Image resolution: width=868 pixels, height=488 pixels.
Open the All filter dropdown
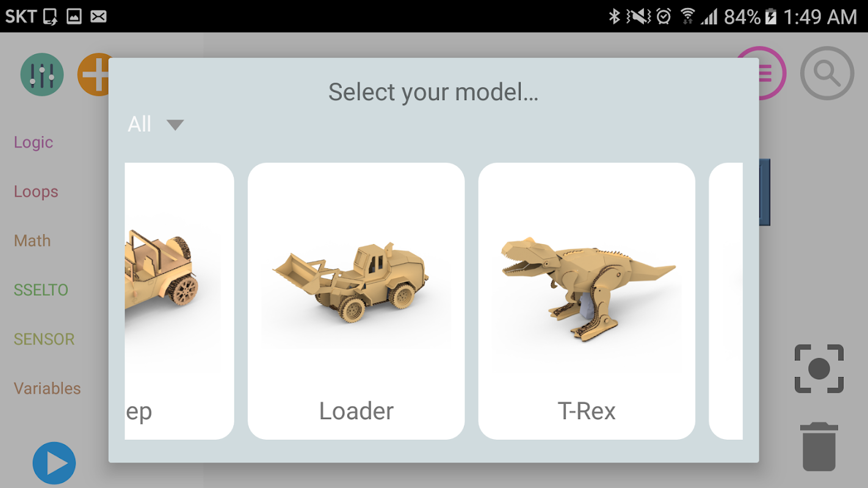[x=156, y=124]
